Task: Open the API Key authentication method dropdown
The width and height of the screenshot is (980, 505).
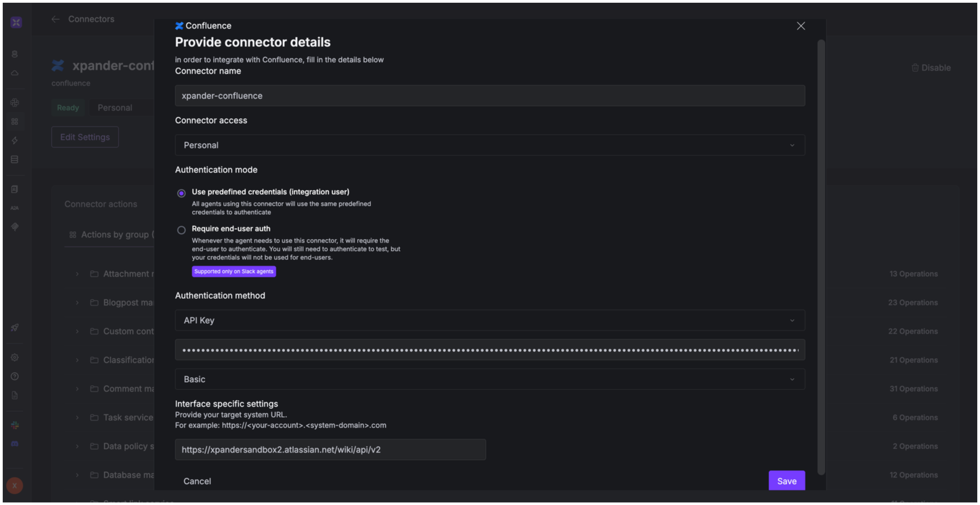Action: [x=490, y=320]
